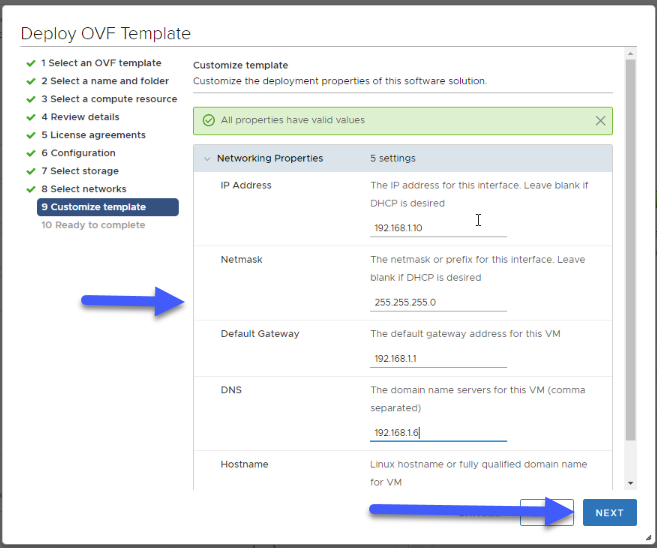Image resolution: width=657 pixels, height=548 pixels.
Task: Click checkmark next to Review details step
Action: pyautogui.click(x=31, y=117)
